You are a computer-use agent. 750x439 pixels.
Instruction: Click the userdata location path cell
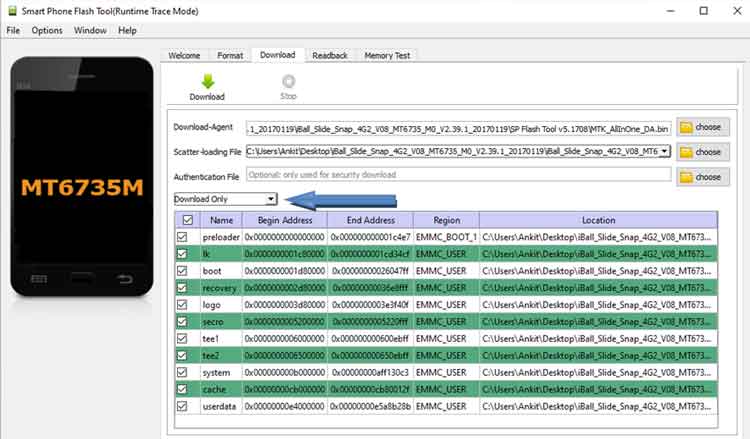tap(598, 406)
